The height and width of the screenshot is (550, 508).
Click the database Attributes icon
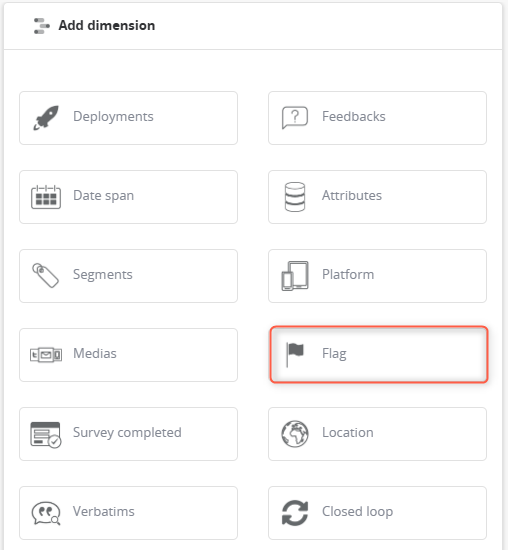(x=295, y=197)
